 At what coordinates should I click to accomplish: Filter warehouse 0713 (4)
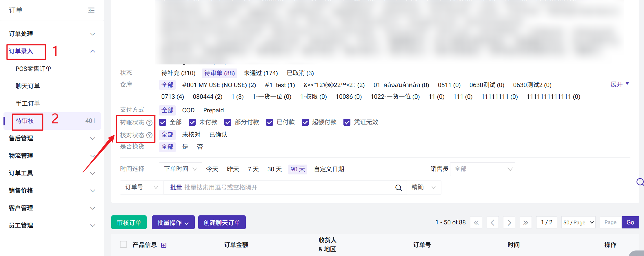pyautogui.click(x=172, y=97)
